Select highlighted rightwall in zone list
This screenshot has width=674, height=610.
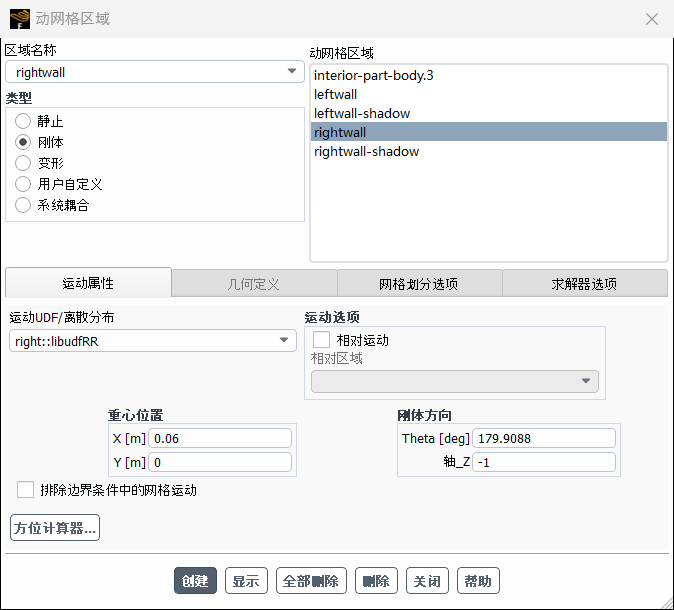click(x=489, y=132)
